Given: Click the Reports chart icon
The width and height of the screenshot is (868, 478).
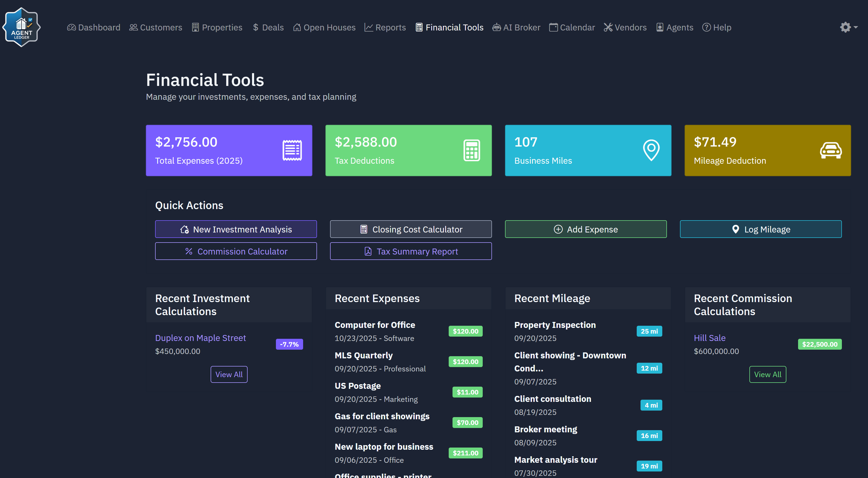Looking at the screenshot, I should [369, 27].
